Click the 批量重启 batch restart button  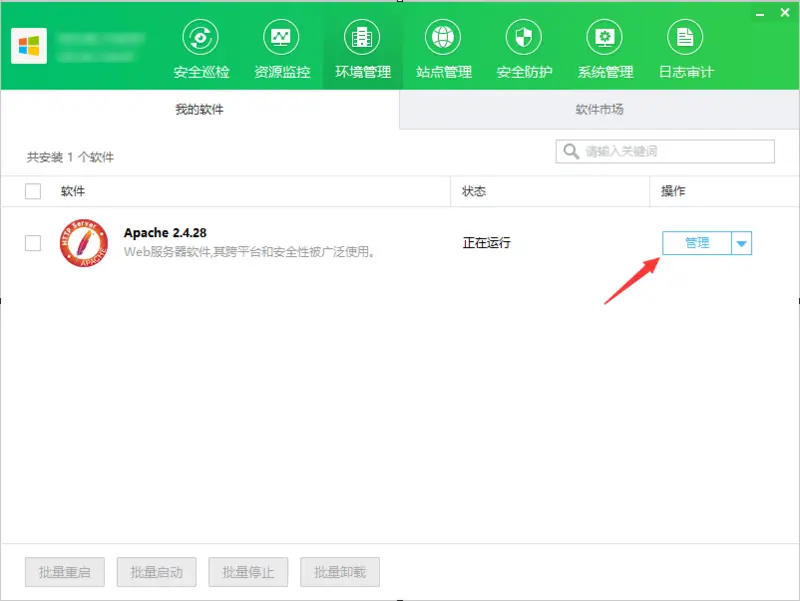(x=64, y=572)
